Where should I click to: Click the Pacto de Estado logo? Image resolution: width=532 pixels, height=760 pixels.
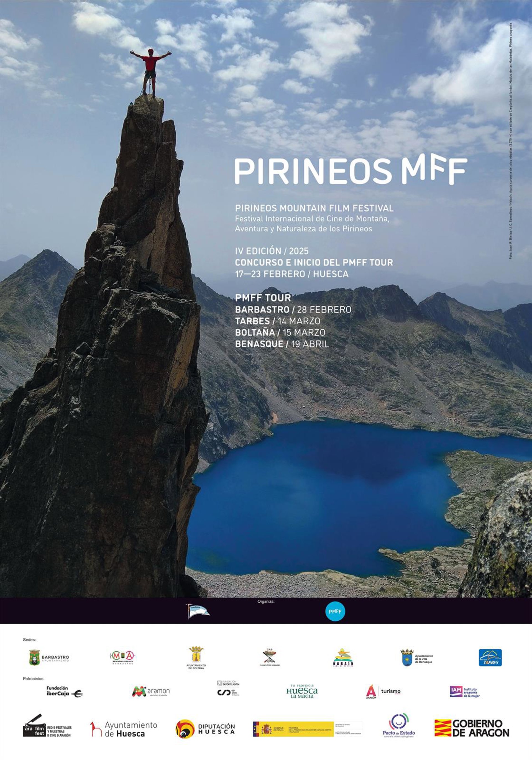click(x=399, y=725)
